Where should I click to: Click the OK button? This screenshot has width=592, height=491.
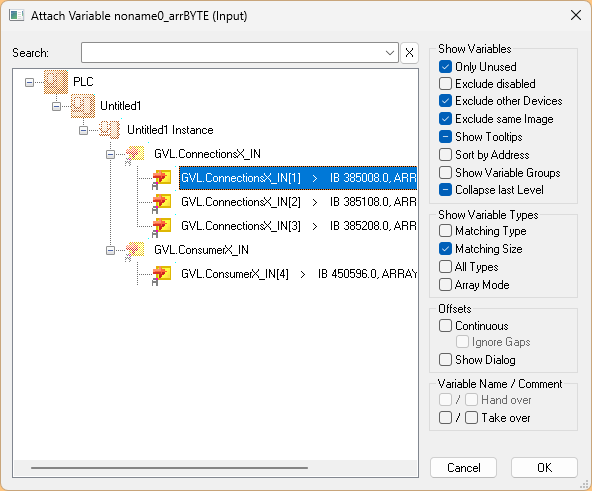(544, 468)
